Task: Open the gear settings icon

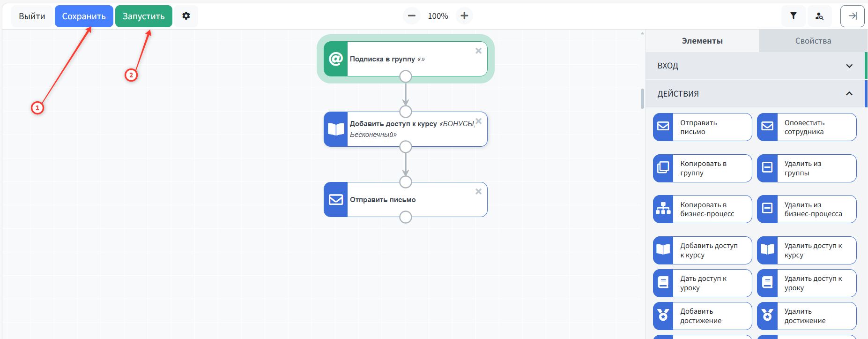Action: 186,16
